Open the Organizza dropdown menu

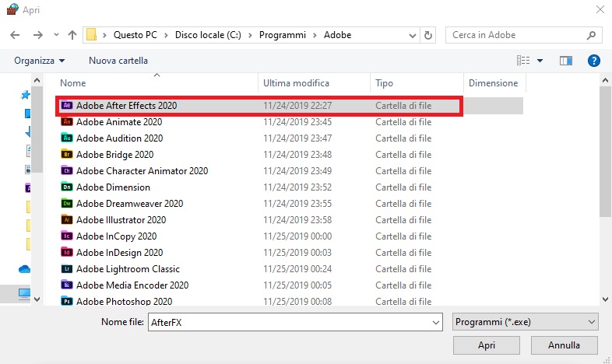[x=39, y=61]
